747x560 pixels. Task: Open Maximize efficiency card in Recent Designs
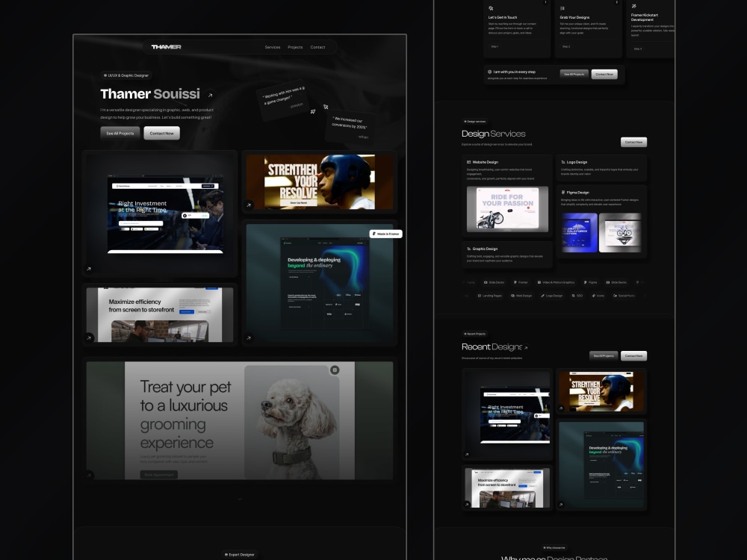coord(507,488)
